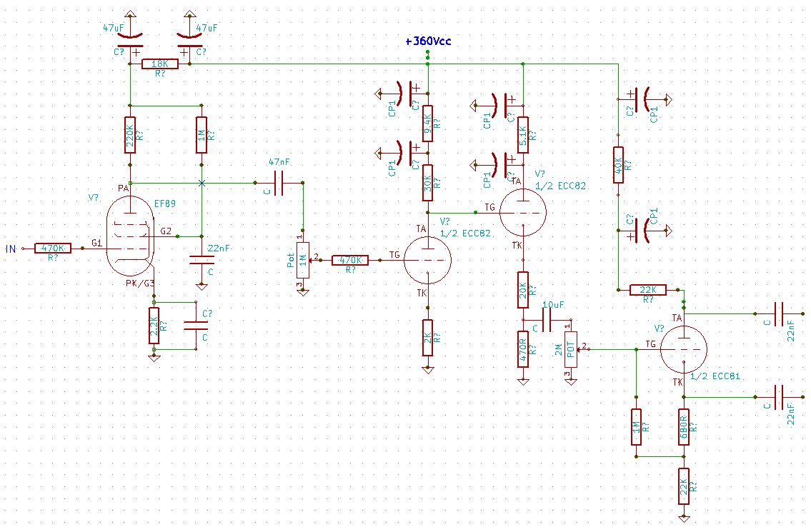Click the ECC81 triode tube symbol
Screen dimensions: 811x532
tap(683, 348)
